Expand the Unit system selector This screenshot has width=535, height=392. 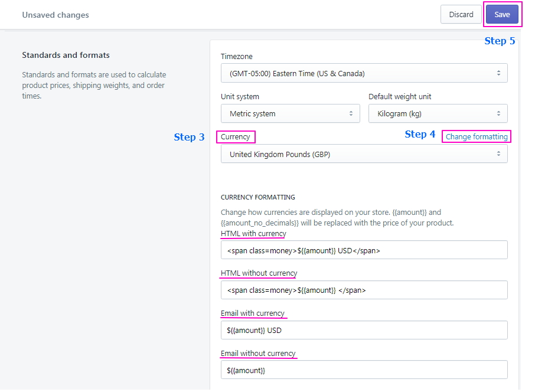point(290,113)
